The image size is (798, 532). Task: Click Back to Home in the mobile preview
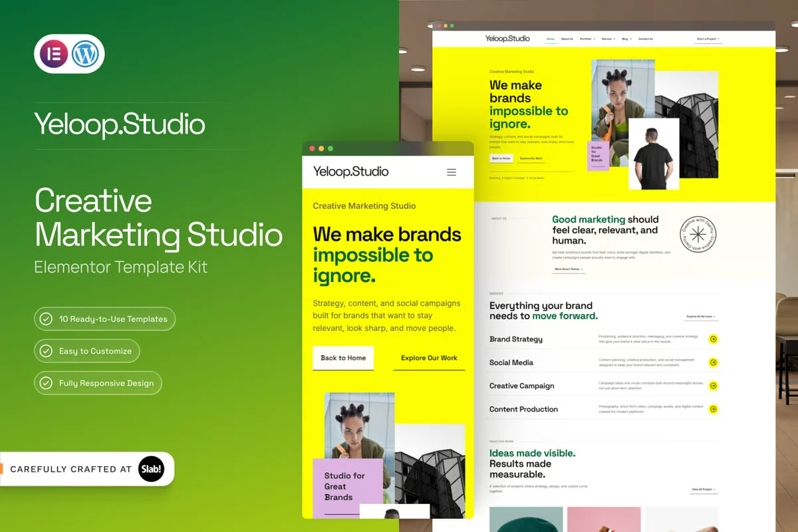[343, 358]
